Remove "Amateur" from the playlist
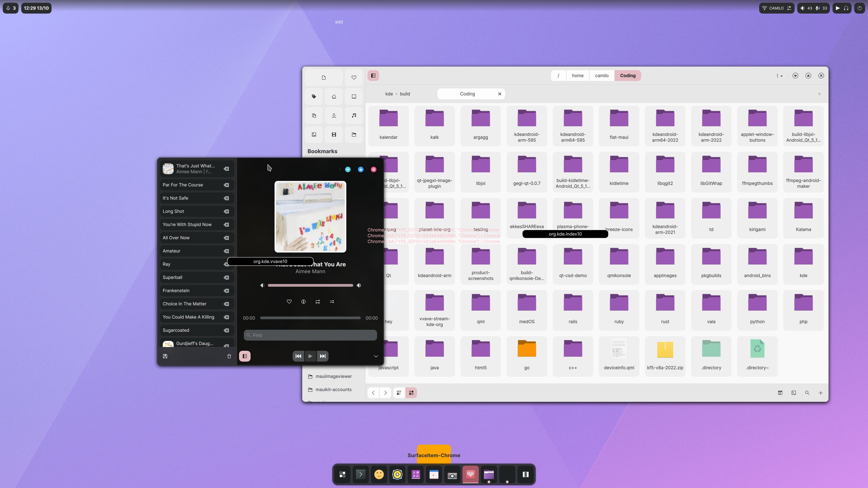 pyautogui.click(x=226, y=251)
